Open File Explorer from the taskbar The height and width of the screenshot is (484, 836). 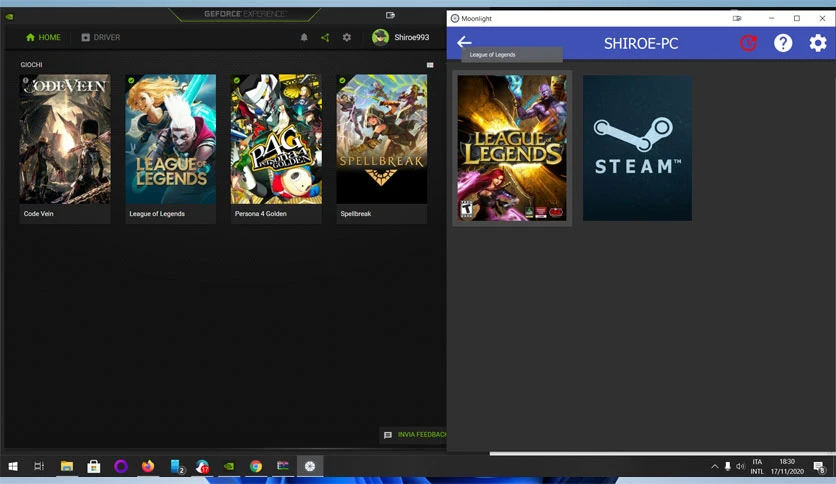point(67,466)
